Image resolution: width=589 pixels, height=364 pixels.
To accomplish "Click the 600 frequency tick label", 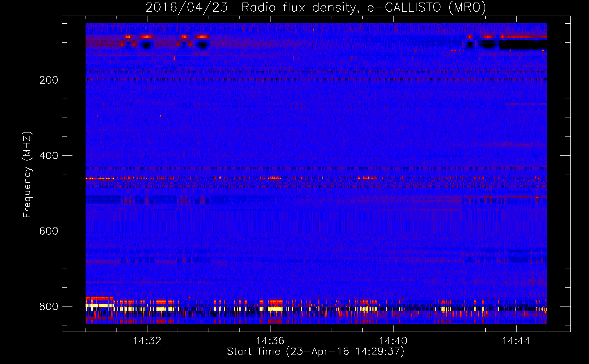I will 49,232.
